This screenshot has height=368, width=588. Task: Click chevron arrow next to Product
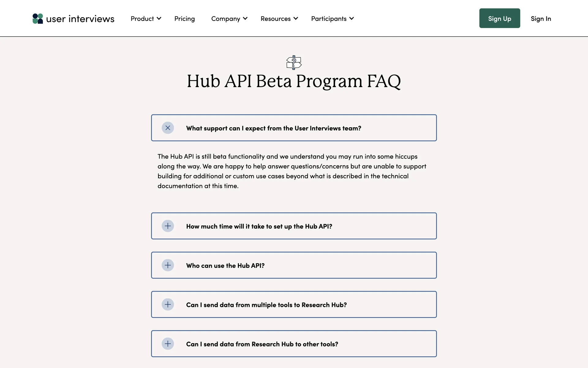tap(159, 18)
